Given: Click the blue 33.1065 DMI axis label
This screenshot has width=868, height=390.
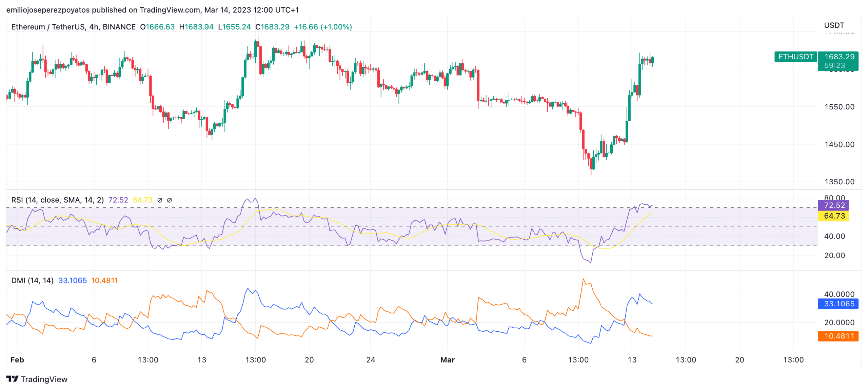Looking at the screenshot, I should click(x=838, y=304).
